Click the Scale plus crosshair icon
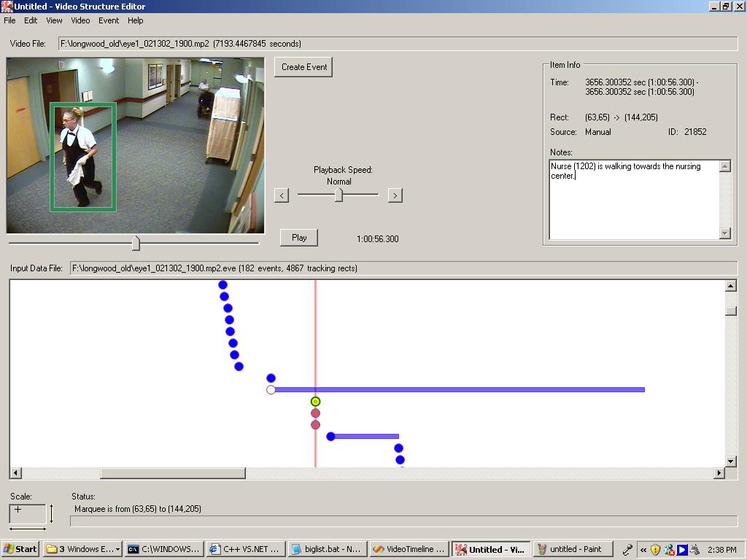Viewport: 747px width, 560px height. [18, 510]
